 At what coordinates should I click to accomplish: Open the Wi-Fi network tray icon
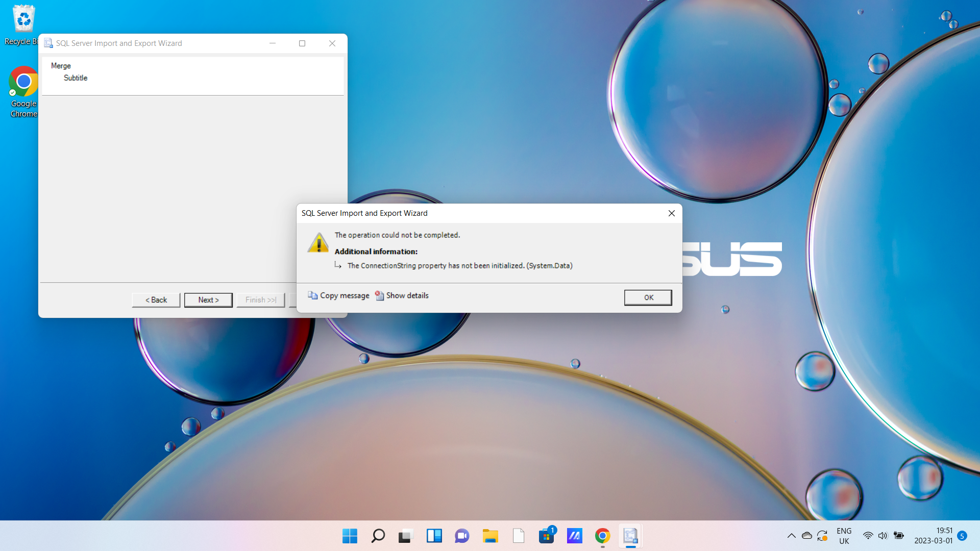tap(868, 536)
